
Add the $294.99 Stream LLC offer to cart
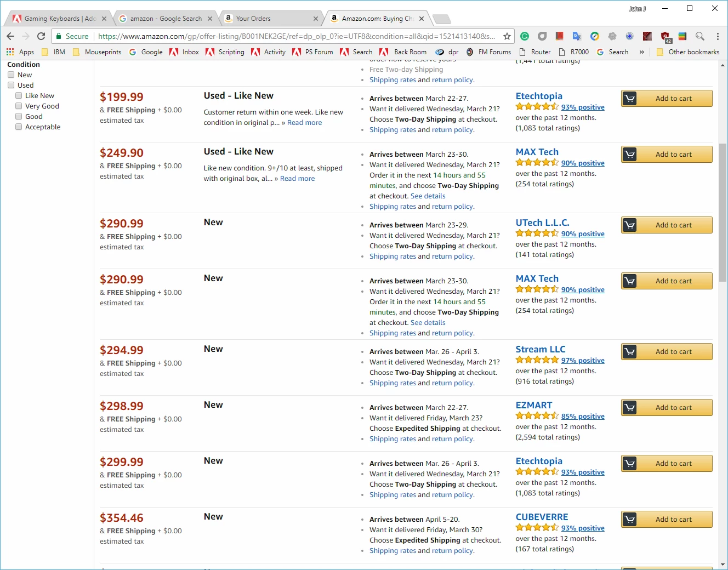click(x=667, y=352)
